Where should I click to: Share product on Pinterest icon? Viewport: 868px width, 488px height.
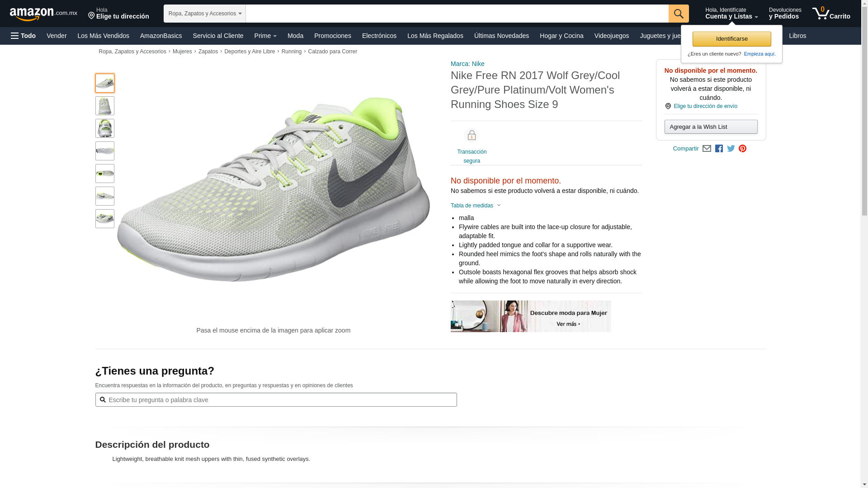742,149
